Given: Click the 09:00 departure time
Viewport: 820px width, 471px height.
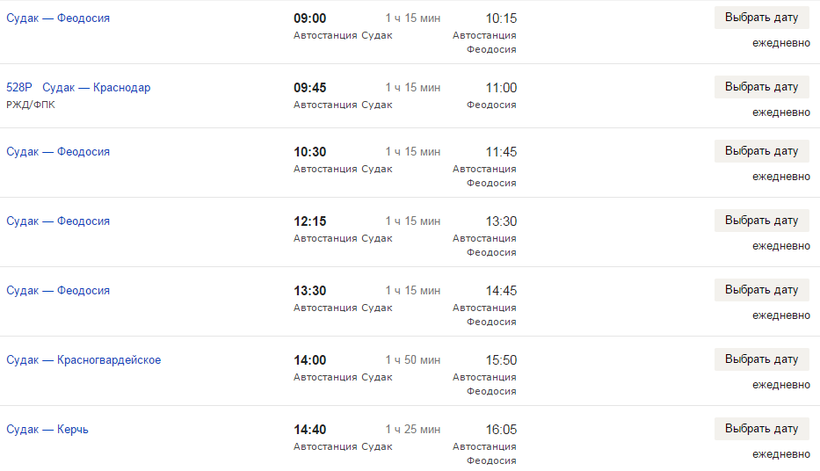Looking at the screenshot, I should (310, 19).
